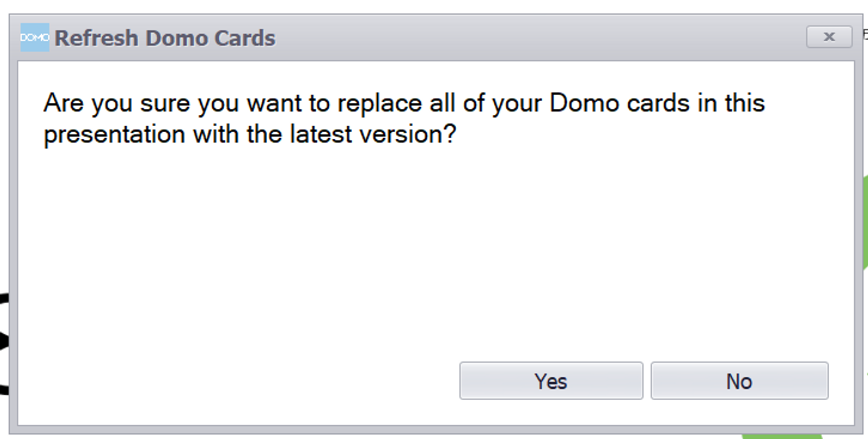Click the empty title bar area
The image size is (868, 439).
[538, 37]
